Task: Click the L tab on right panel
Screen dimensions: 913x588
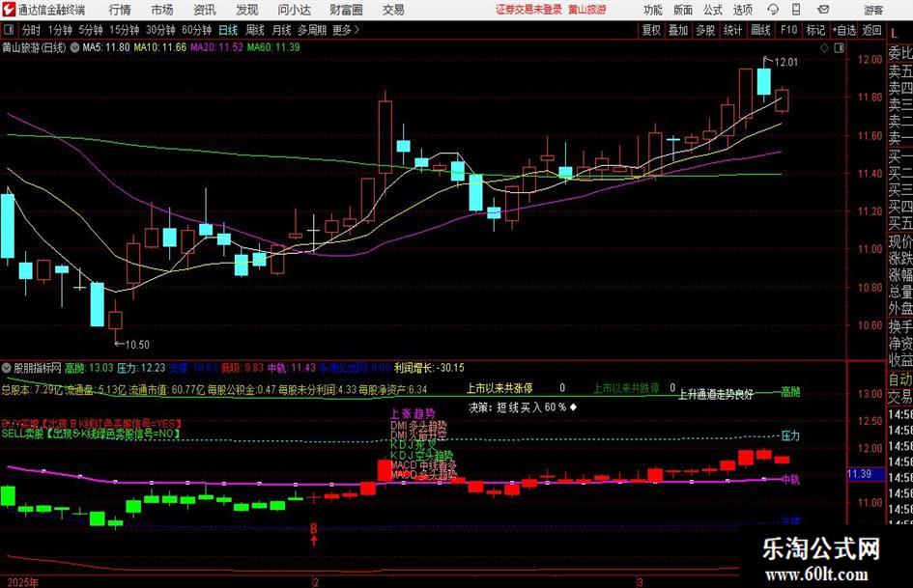Action: pyautogui.click(x=894, y=34)
